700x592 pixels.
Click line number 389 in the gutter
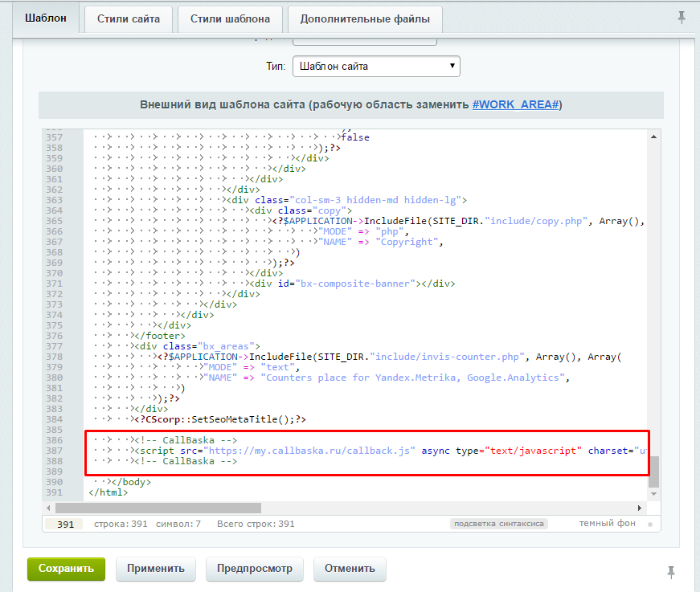coord(54,472)
